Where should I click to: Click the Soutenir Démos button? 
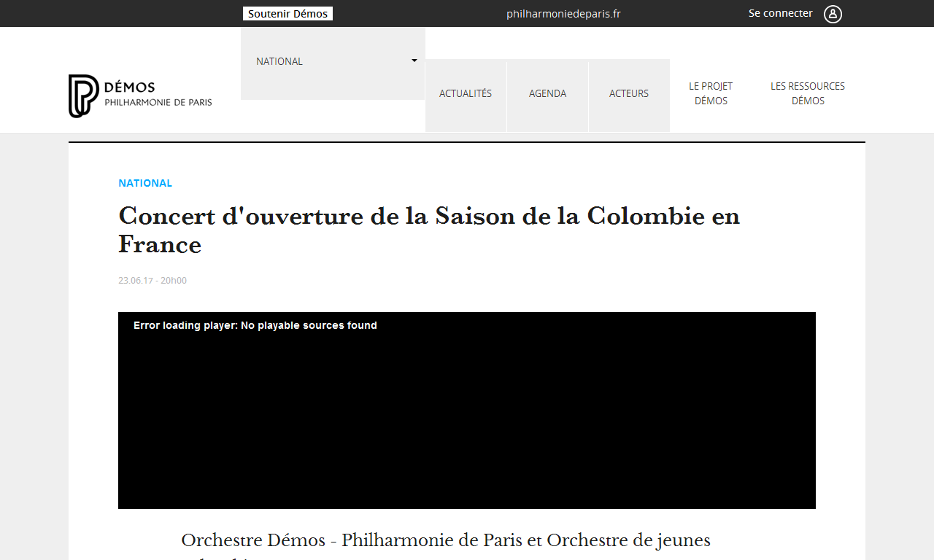(x=287, y=14)
